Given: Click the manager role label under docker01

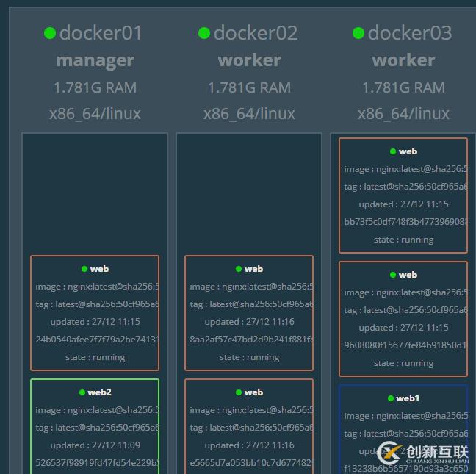Looking at the screenshot, I should (95, 61).
